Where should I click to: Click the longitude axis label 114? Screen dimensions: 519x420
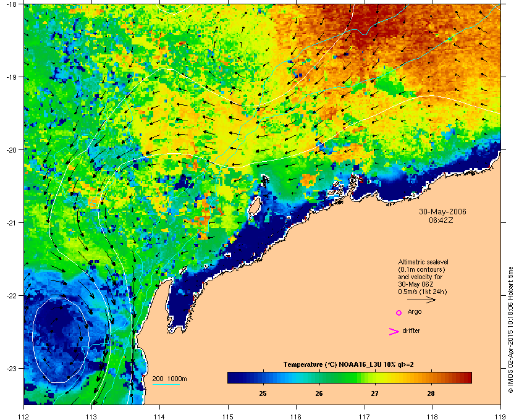pyautogui.click(x=160, y=416)
